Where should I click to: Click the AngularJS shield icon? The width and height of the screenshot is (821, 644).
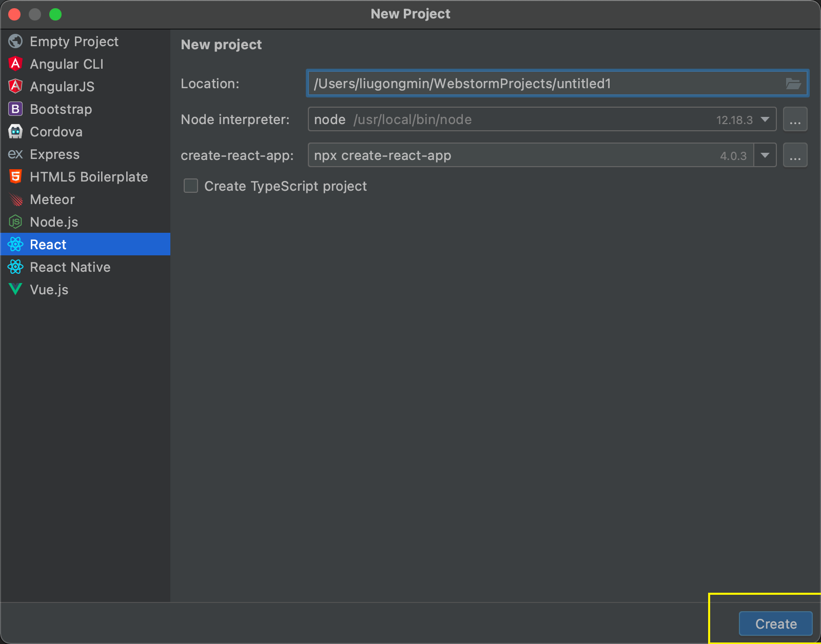[x=15, y=86]
